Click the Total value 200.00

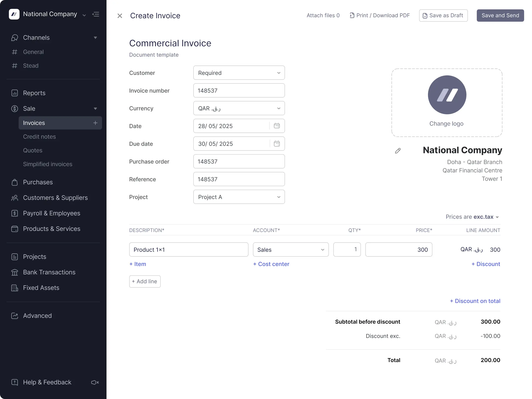click(490, 360)
